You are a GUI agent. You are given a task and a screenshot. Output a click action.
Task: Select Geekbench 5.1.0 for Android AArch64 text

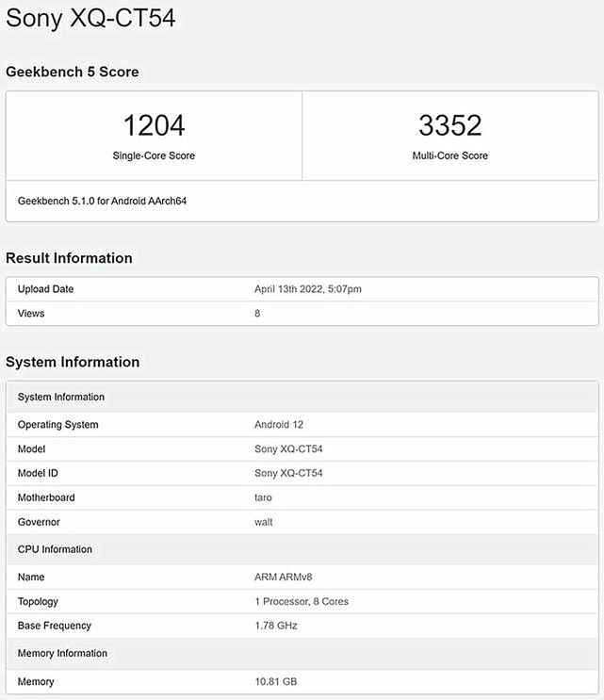102,201
